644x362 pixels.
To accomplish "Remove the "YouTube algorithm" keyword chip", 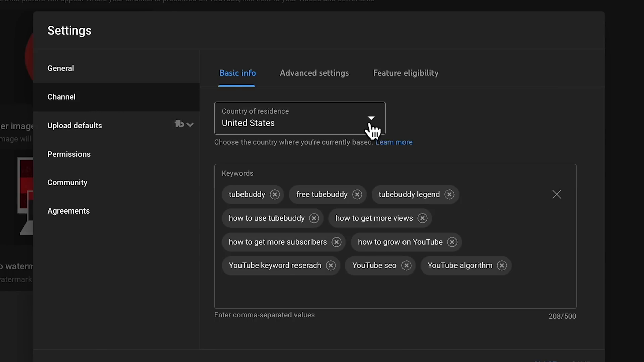I will (502, 265).
